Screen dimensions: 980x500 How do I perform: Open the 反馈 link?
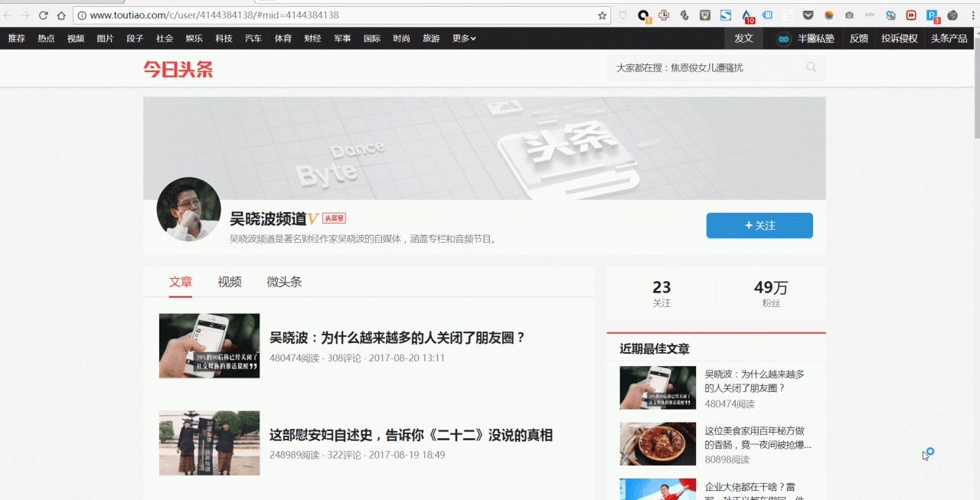point(859,38)
